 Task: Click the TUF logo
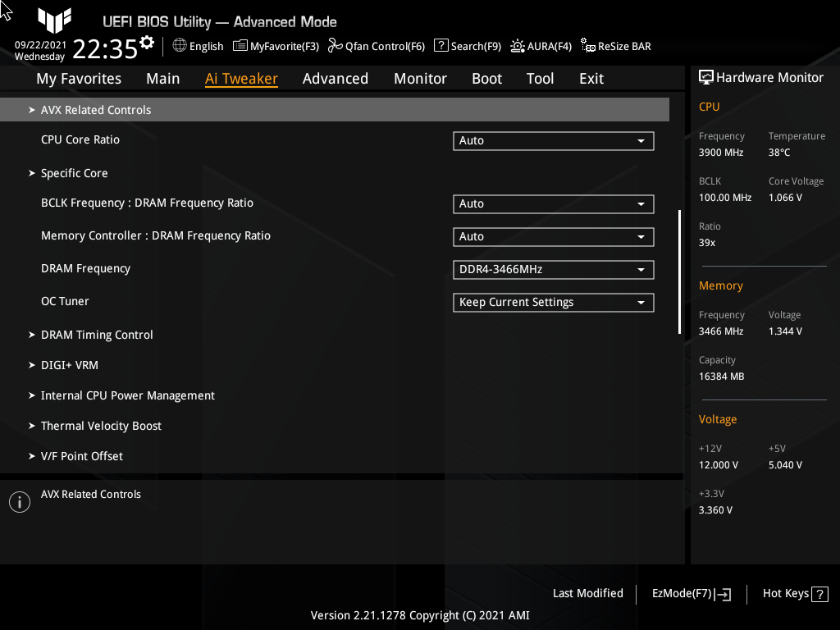[x=54, y=20]
